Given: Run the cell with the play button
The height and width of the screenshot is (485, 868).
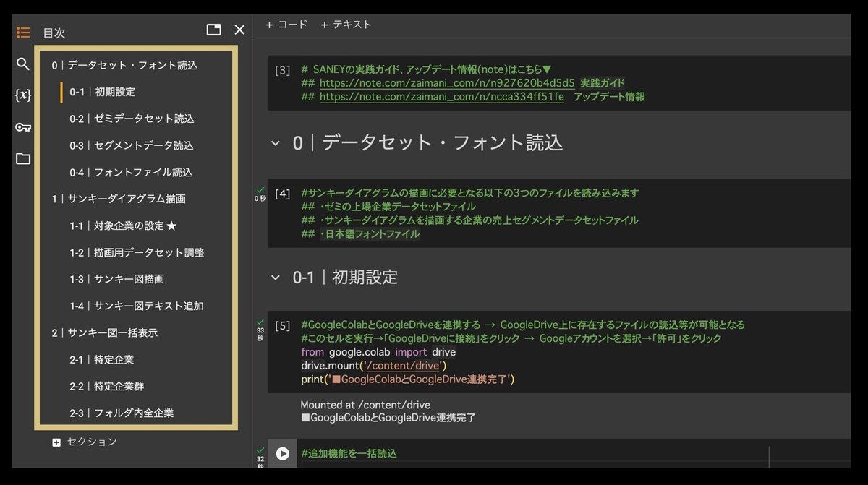Looking at the screenshot, I should coord(283,454).
